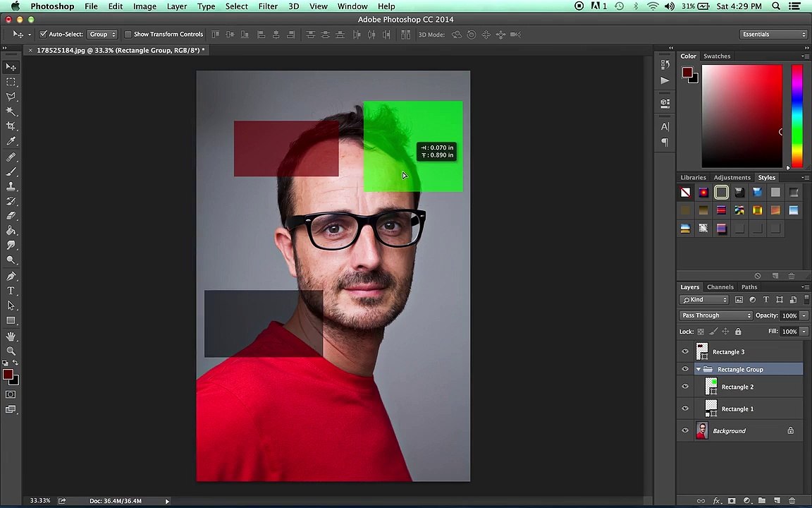This screenshot has height=508, width=812.
Task: Switch to the Adjustments tab
Action: pos(732,177)
